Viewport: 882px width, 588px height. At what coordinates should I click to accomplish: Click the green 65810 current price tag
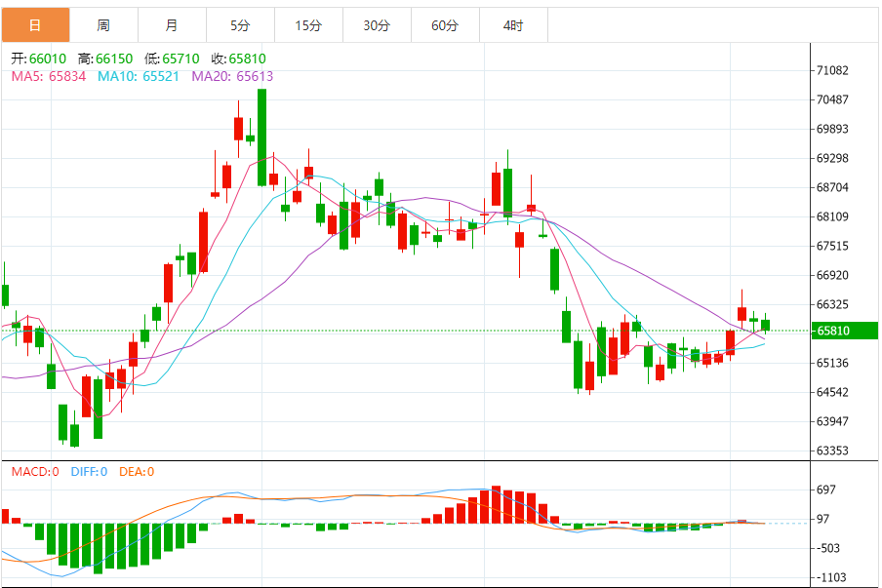(x=844, y=331)
